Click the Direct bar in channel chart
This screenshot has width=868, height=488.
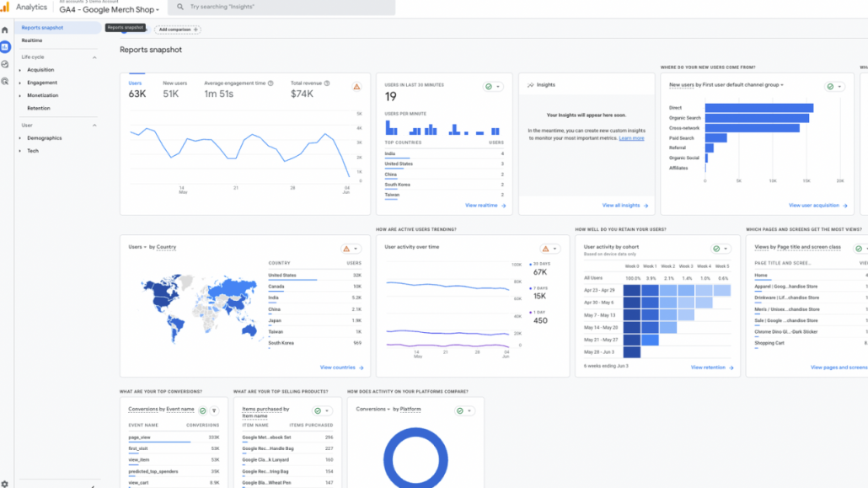[x=759, y=108]
